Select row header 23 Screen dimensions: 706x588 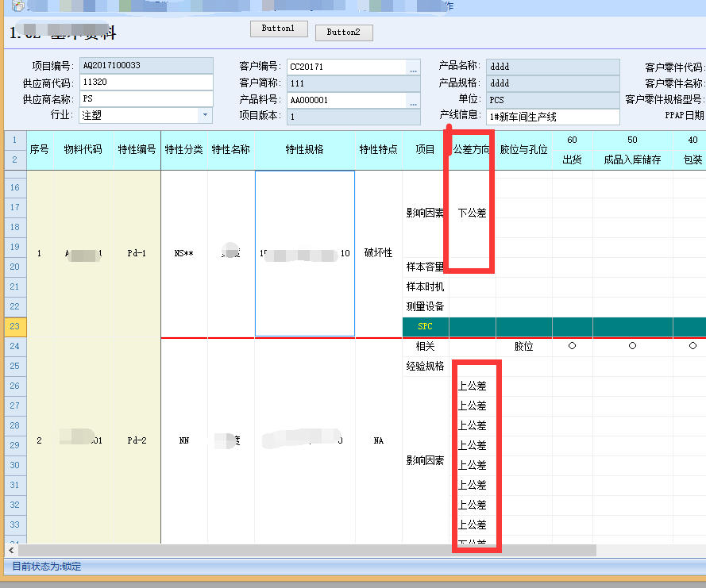pos(15,326)
